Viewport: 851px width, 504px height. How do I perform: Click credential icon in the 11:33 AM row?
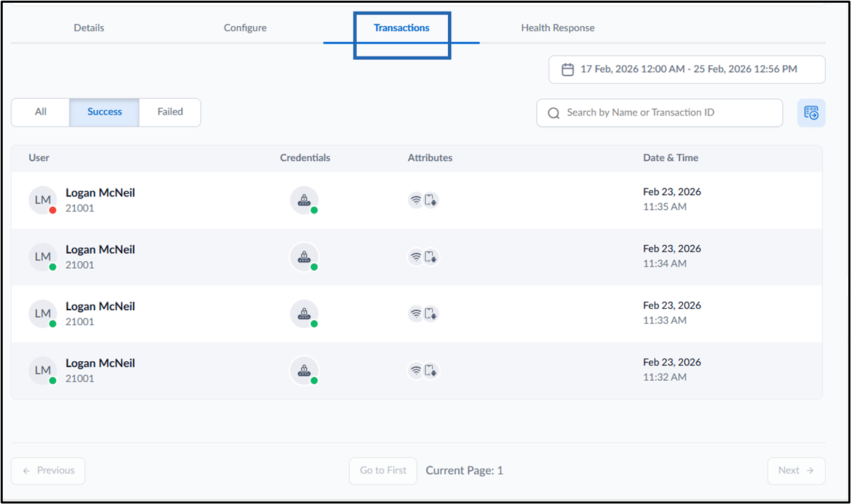click(304, 314)
